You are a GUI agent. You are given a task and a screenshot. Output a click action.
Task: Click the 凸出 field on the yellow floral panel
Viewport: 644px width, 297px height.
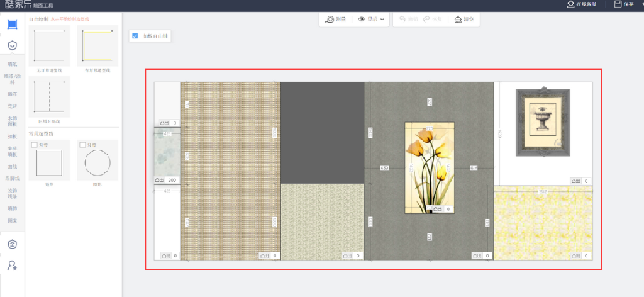coord(586,256)
